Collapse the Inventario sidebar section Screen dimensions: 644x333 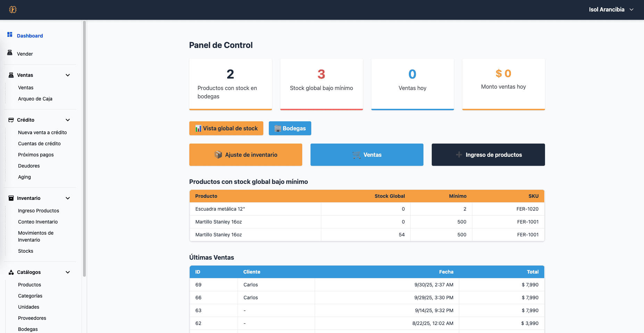[x=67, y=198]
